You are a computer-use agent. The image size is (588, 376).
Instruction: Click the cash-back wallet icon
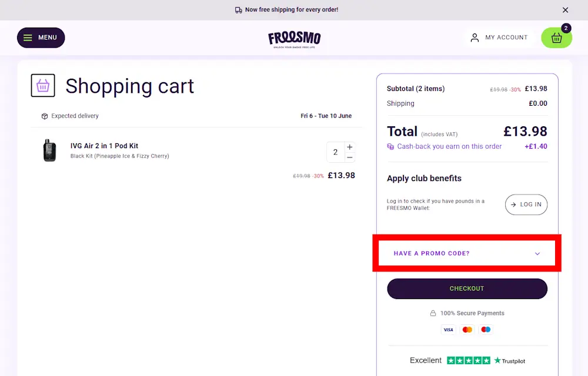tap(390, 146)
